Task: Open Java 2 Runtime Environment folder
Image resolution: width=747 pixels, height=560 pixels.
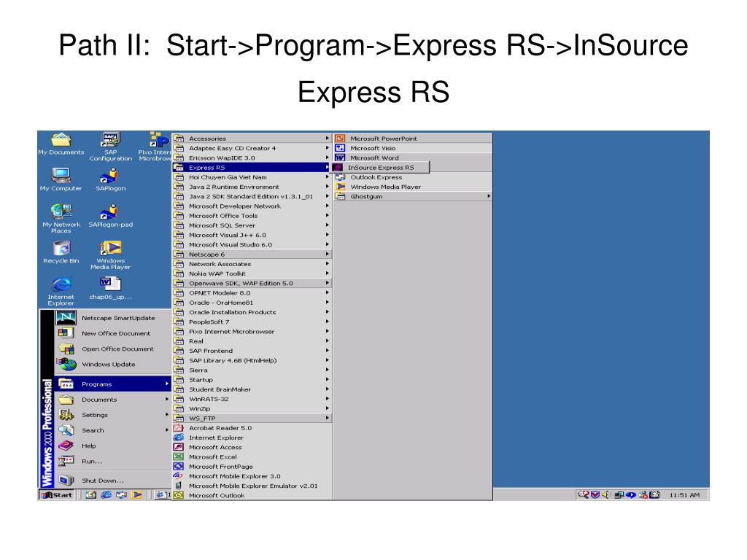Action: click(252, 187)
